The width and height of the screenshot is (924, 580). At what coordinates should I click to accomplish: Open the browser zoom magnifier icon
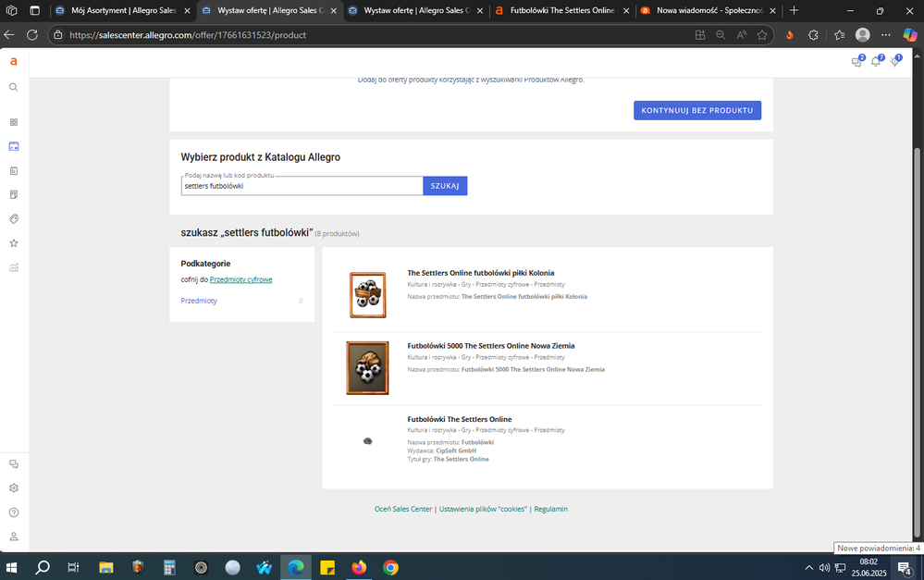pyautogui.click(x=721, y=35)
